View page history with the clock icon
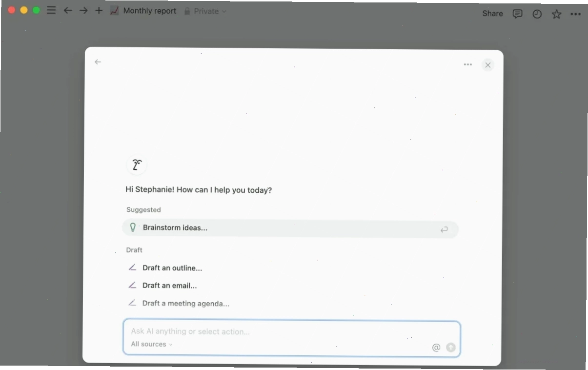588x370 pixels. [x=537, y=14]
